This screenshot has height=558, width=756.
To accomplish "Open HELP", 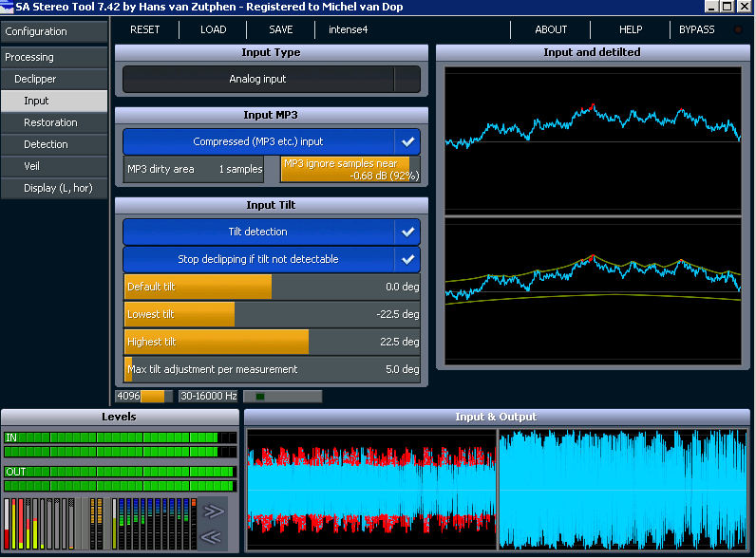I will 631,29.
